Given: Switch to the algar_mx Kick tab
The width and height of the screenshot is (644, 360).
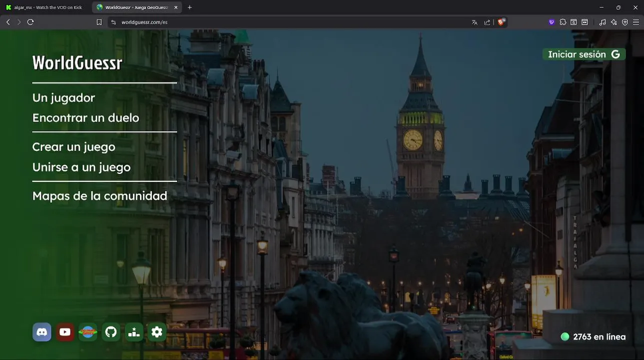Looking at the screenshot, I should pos(44,7).
